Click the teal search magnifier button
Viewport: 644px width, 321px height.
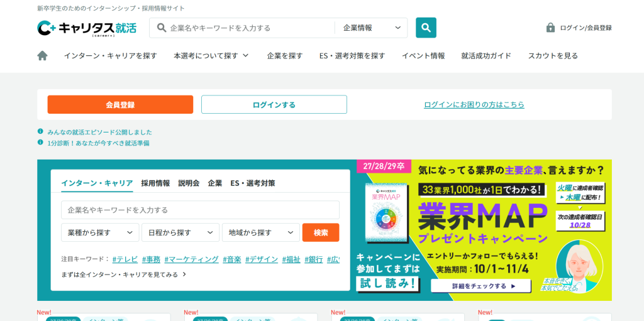(426, 28)
